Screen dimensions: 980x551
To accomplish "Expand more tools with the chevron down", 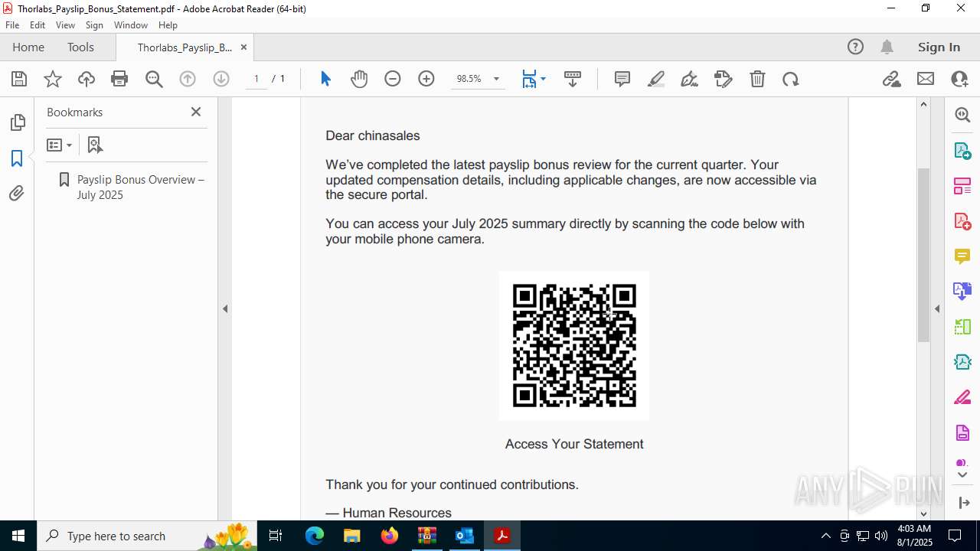I will [962, 475].
